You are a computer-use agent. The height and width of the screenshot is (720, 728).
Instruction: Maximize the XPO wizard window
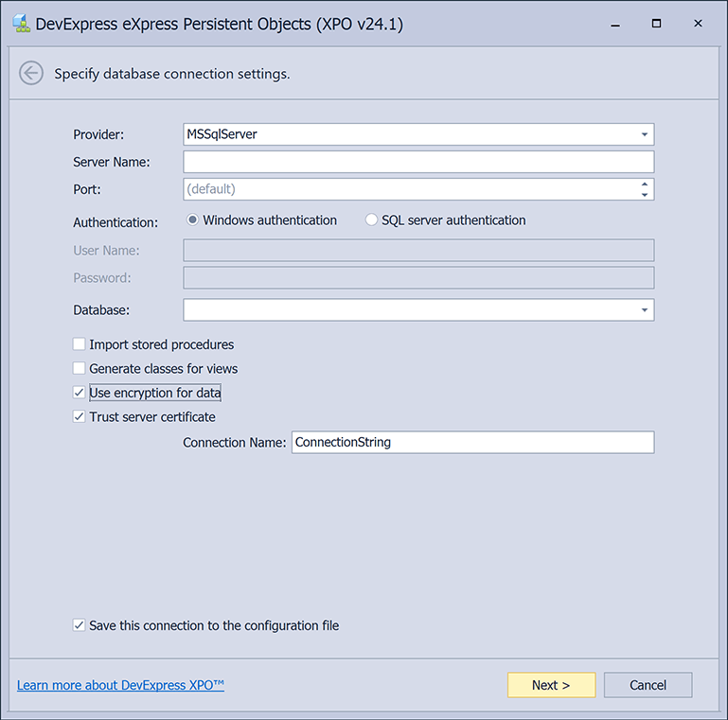653,24
